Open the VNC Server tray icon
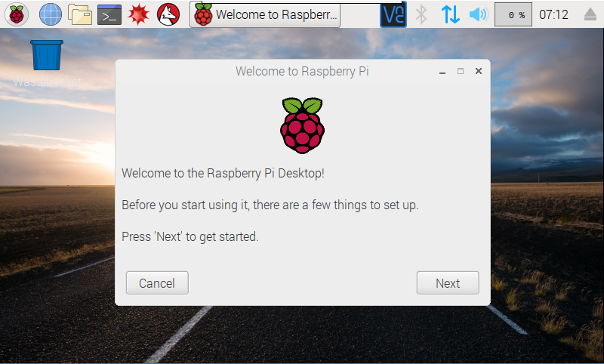This screenshot has height=364, width=604. (393, 14)
